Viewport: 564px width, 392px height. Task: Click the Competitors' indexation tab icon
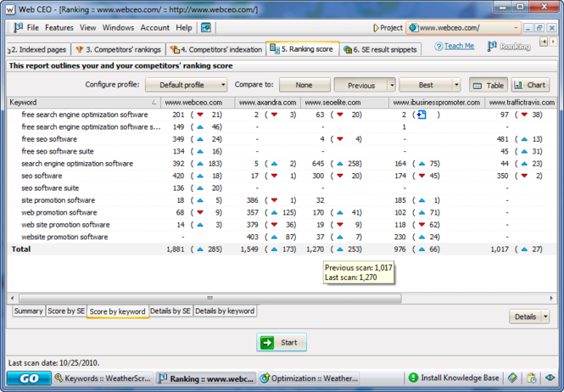point(175,50)
